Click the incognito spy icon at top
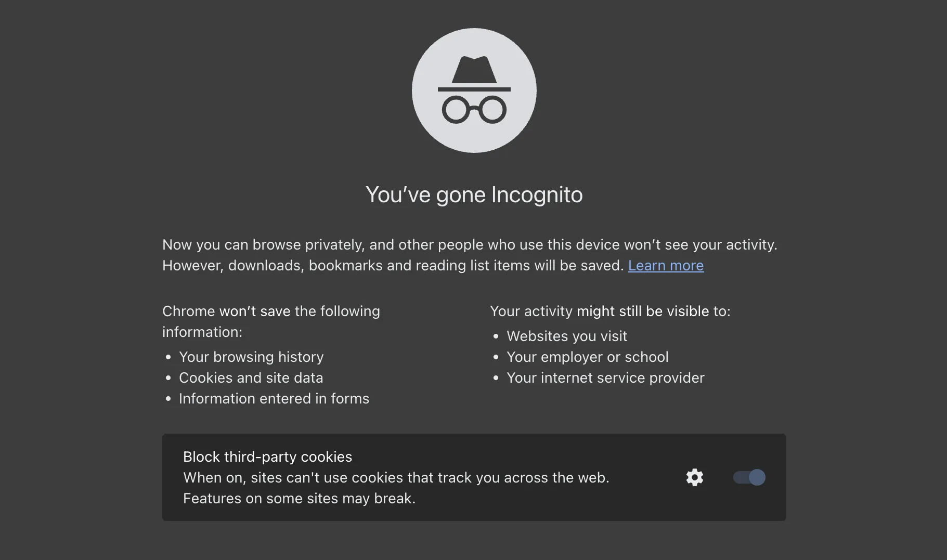Screen dimensions: 947x560 click(x=473, y=90)
